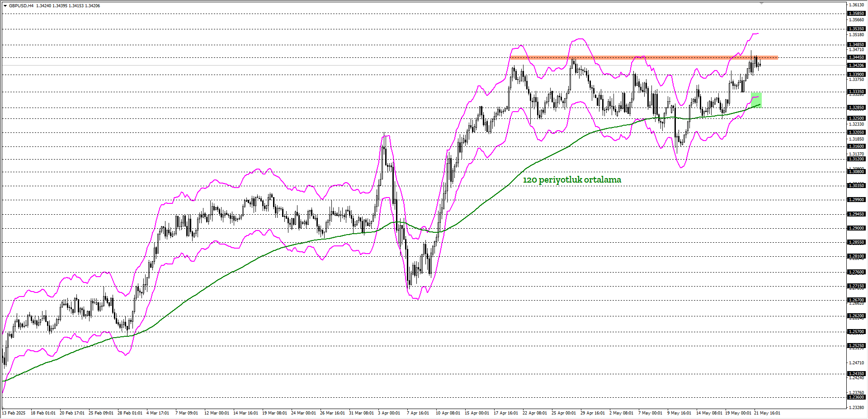Click the 1.33900 price level label

pyautogui.click(x=856, y=75)
